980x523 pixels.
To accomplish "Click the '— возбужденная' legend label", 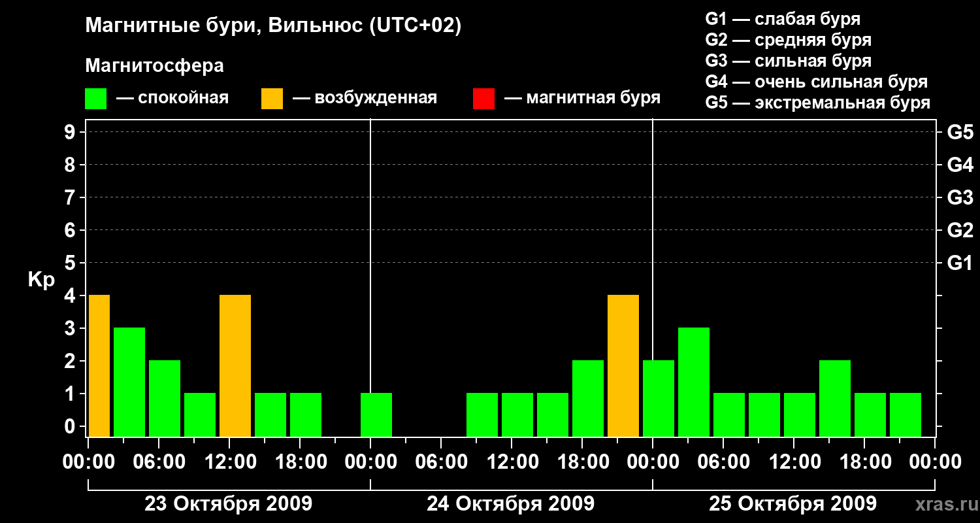I will coord(365,99).
